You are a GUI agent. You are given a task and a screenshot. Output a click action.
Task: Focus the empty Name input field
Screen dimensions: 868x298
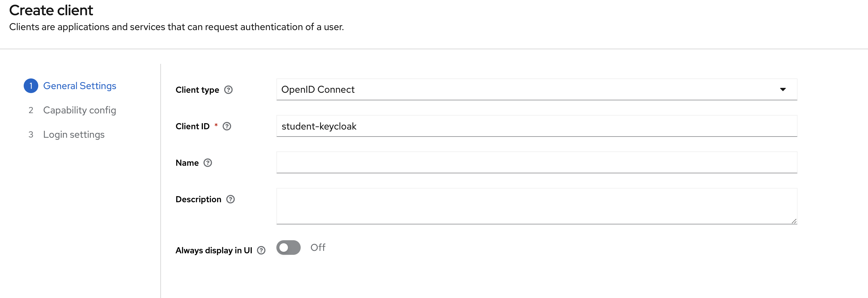[536, 162]
